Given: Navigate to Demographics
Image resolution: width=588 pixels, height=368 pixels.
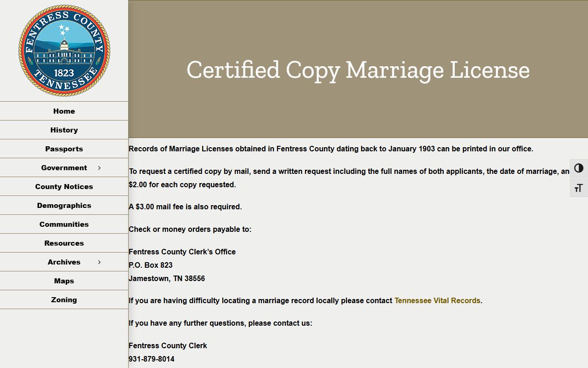Looking at the screenshot, I should (x=64, y=205).
